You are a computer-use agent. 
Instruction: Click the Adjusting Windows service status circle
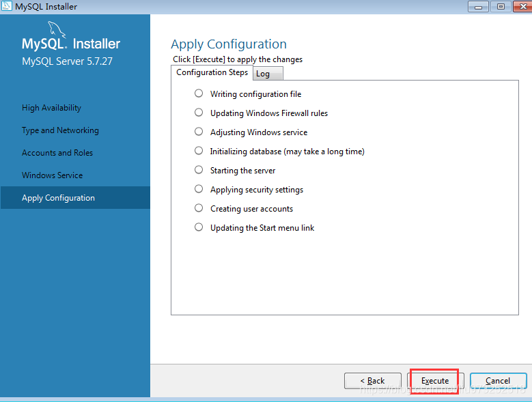click(199, 132)
